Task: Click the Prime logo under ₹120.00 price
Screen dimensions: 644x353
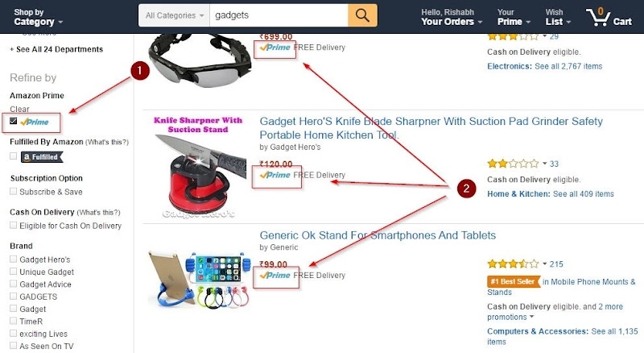Action: coord(275,175)
